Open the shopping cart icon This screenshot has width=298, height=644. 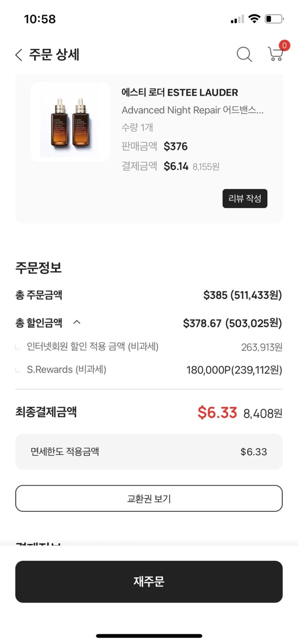275,54
